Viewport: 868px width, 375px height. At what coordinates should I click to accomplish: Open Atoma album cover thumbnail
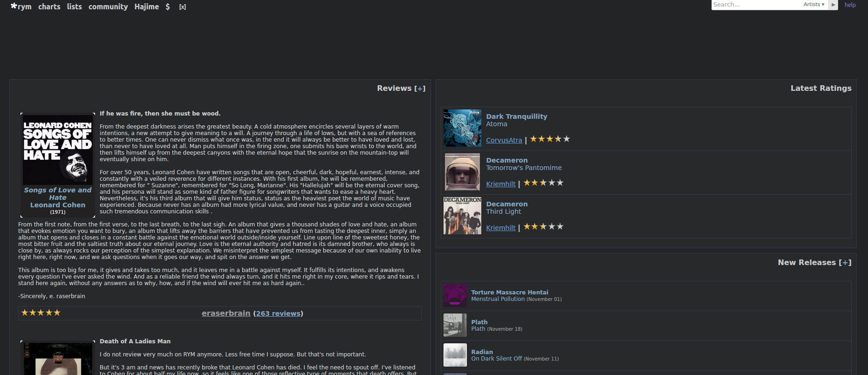tap(462, 128)
